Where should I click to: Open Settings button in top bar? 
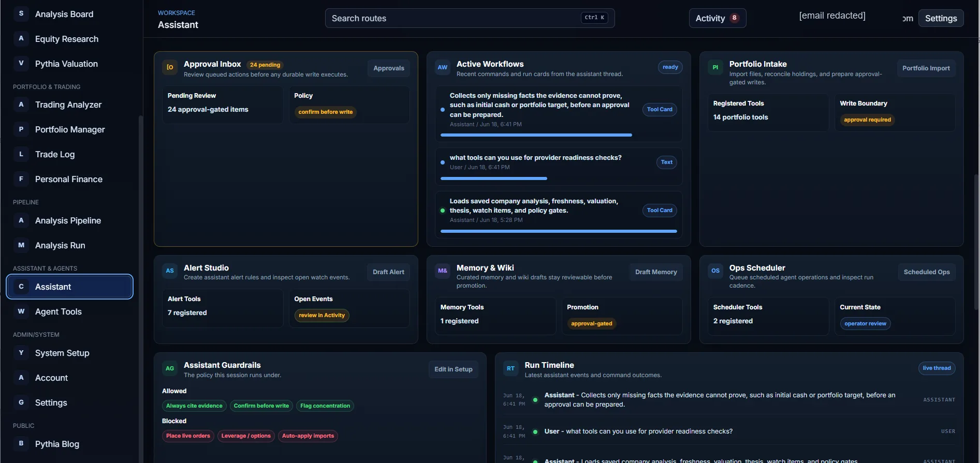point(941,18)
